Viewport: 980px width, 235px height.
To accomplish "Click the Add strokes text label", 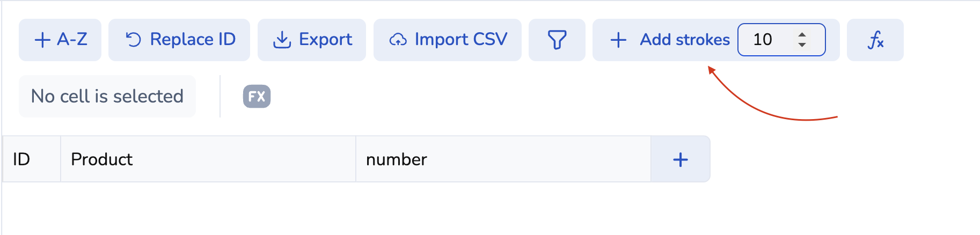I will tap(685, 40).
